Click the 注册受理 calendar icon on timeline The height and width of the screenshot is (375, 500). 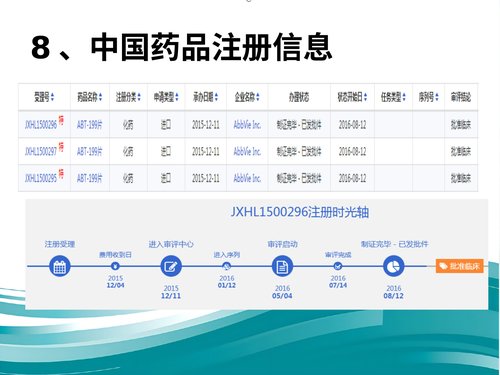[x=60, y=266]
